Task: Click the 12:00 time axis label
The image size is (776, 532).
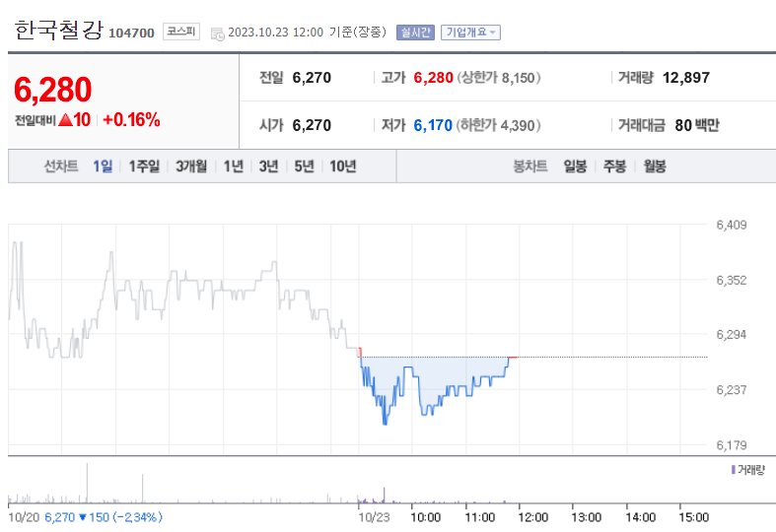Action: tap(532, 517)
